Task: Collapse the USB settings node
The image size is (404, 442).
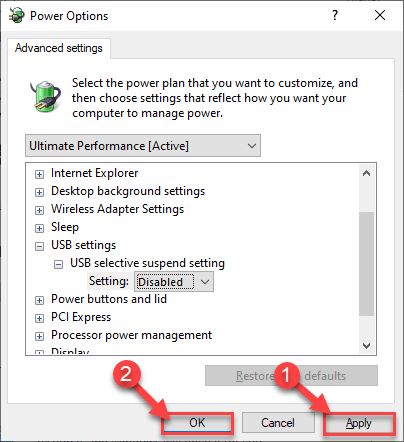Action: pos(39,246)
